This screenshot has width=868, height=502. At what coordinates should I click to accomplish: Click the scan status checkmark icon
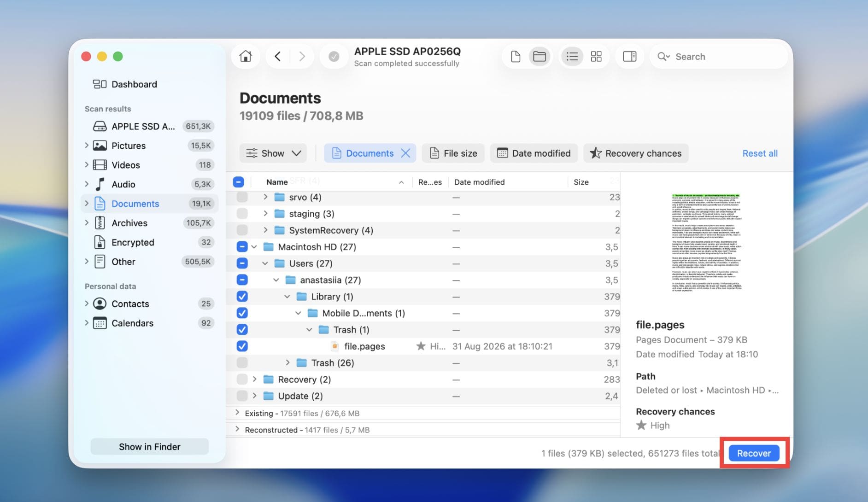point(334,56)
